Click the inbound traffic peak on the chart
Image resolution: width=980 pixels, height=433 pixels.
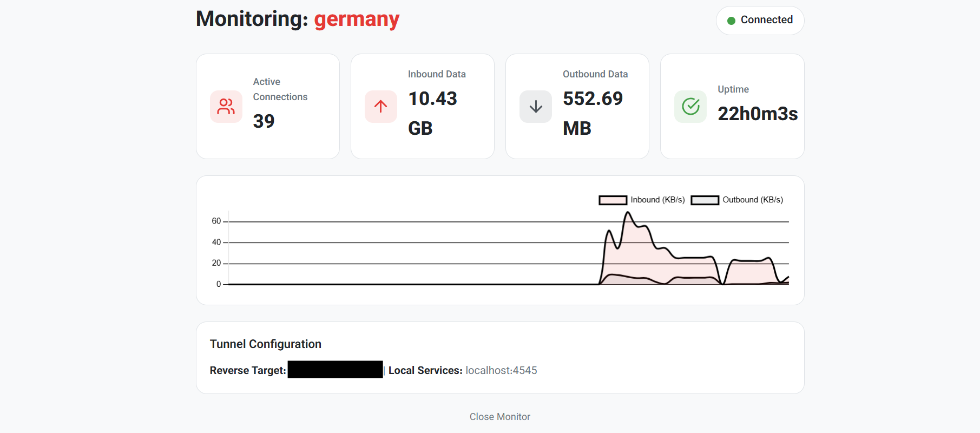pos(628,213)
